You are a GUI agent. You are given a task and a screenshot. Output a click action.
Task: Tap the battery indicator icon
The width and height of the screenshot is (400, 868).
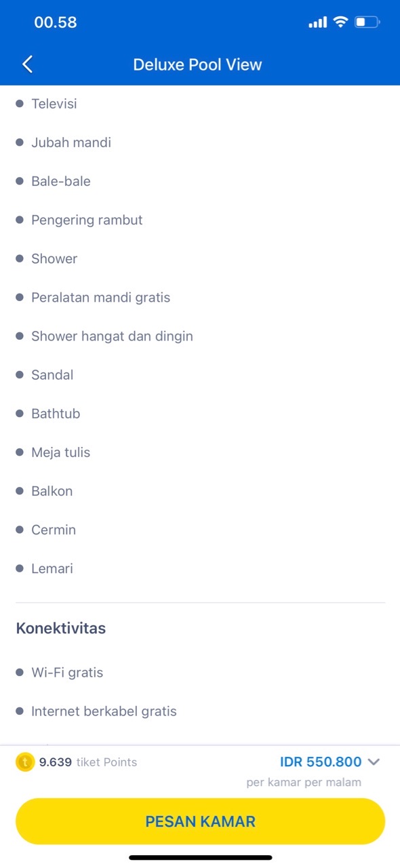(367, 22)
